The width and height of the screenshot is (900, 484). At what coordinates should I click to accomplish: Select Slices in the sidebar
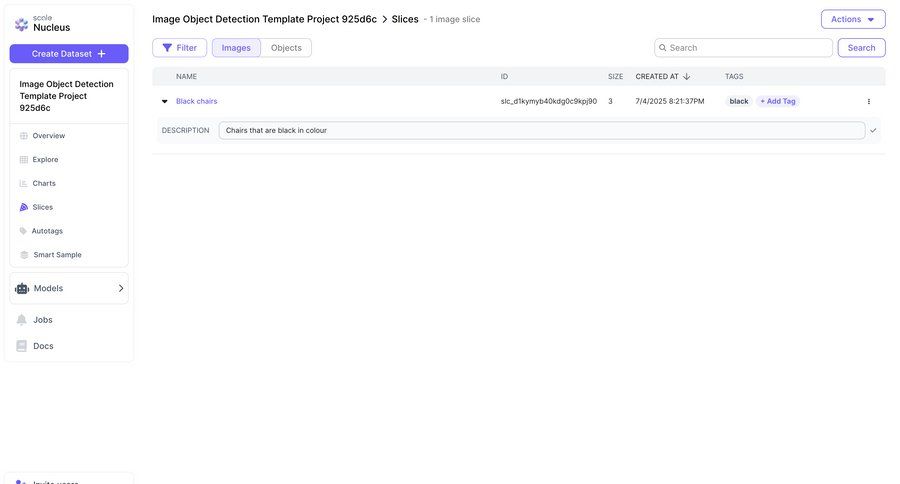[x=42, y=207]
